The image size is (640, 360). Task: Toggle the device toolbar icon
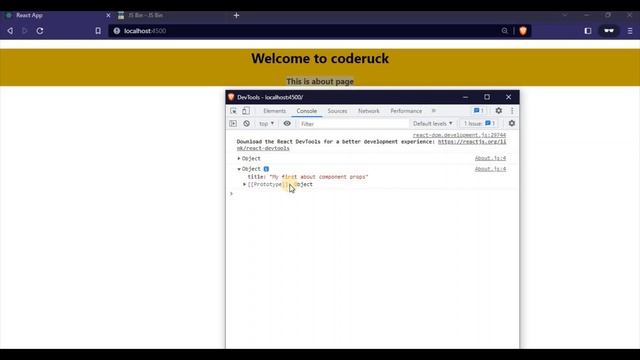coord(246,111)
